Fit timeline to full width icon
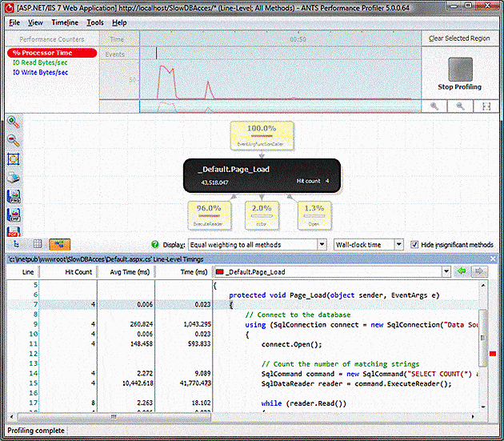The height and width of the screenshot is (441, 504). pos(486,106)
